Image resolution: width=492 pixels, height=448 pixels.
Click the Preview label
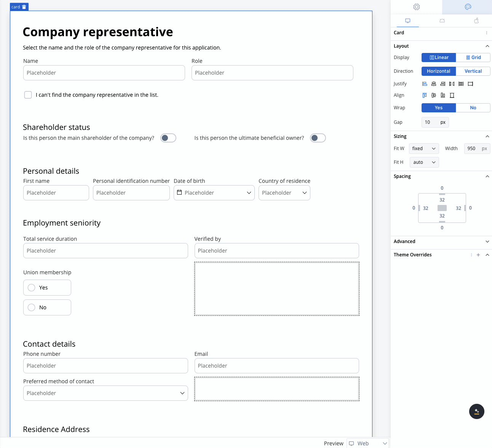(x=334, y=443)
